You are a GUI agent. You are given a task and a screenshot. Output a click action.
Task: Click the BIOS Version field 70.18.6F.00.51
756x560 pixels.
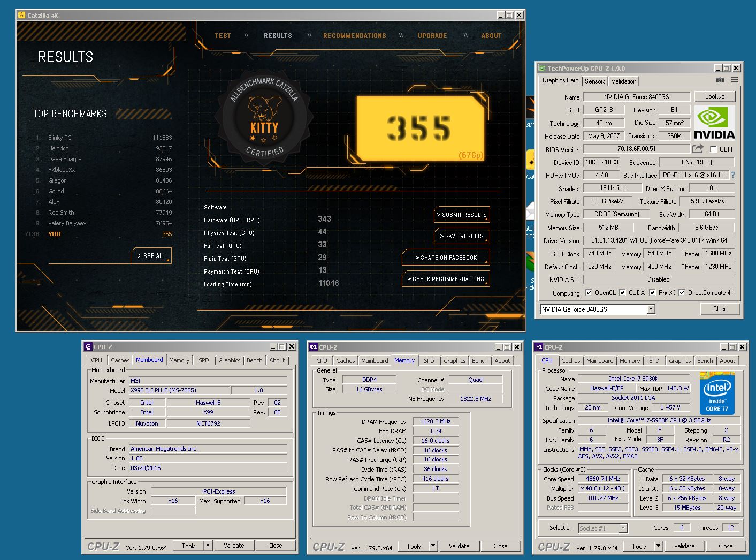[x=636, y=149]
